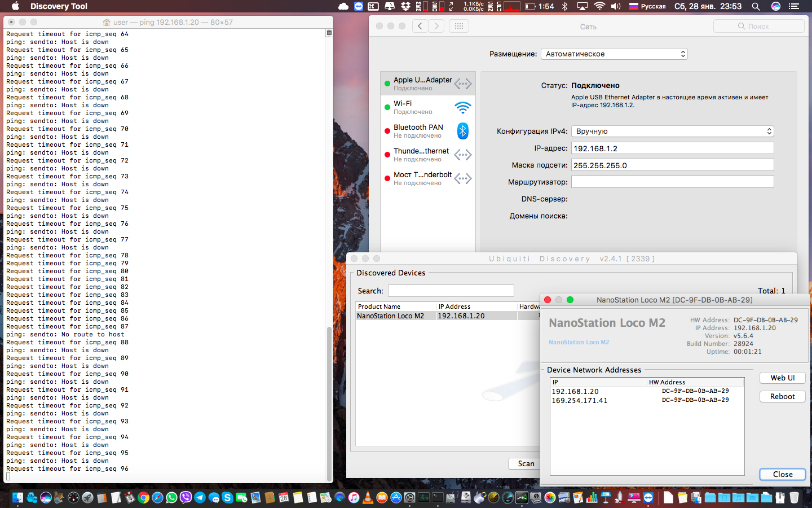This screenshot has height=508, width=812.
Task: Launch VLC media player from the Dock
Action: point(368,497)
